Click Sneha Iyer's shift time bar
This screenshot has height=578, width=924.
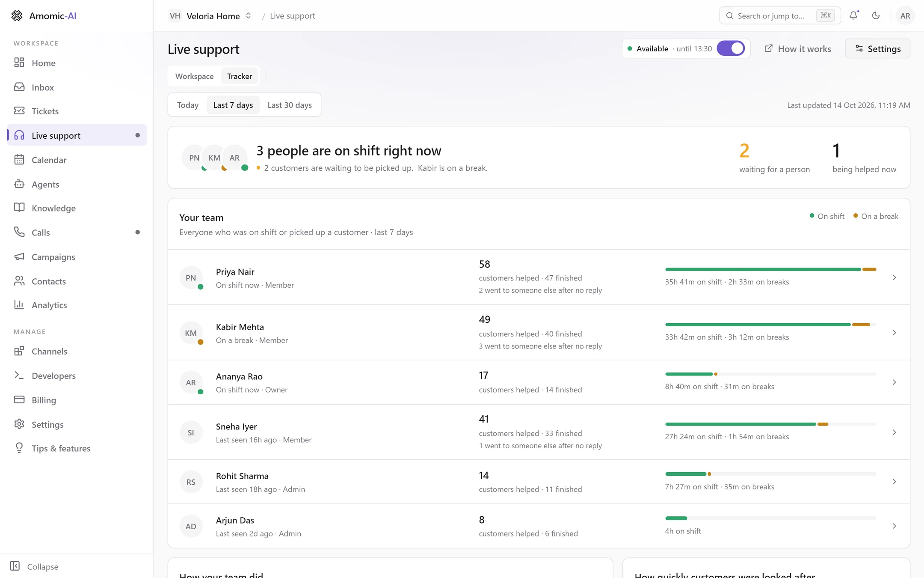(x=770, y=424)
